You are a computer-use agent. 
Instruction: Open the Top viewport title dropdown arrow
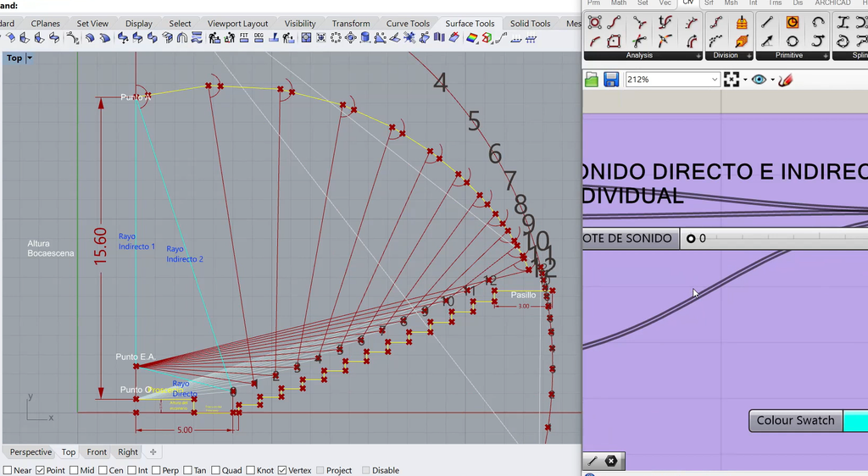(30, 58)
